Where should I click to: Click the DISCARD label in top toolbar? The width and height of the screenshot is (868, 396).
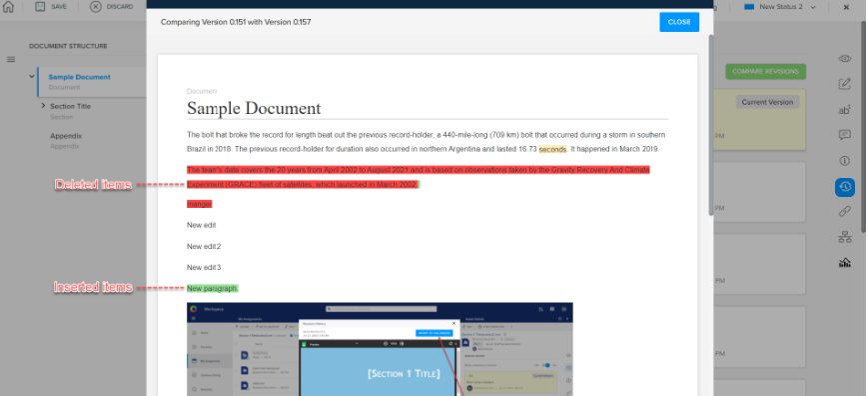click(x=120, y=7)
